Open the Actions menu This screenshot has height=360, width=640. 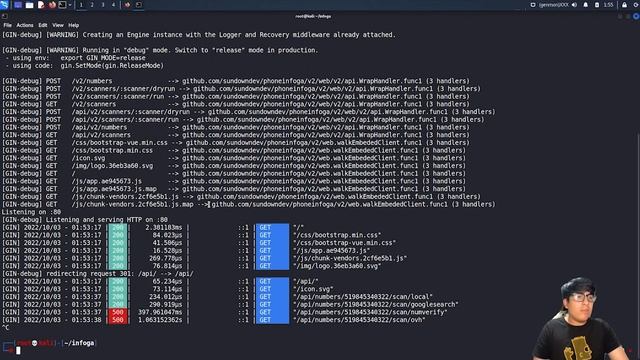25,25
